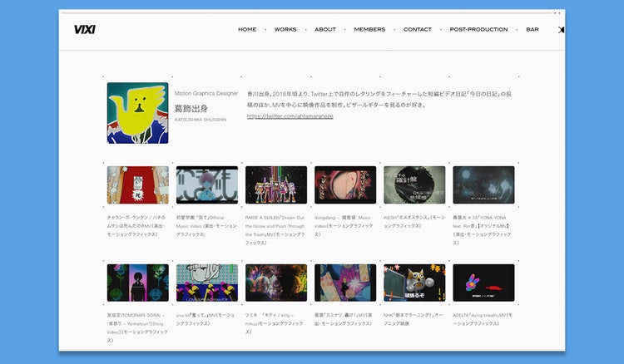Screen dimensions: 624x364
Task: Open the AIESH ホメオスタシス thumbnail
Action: (x=414, y=184)
